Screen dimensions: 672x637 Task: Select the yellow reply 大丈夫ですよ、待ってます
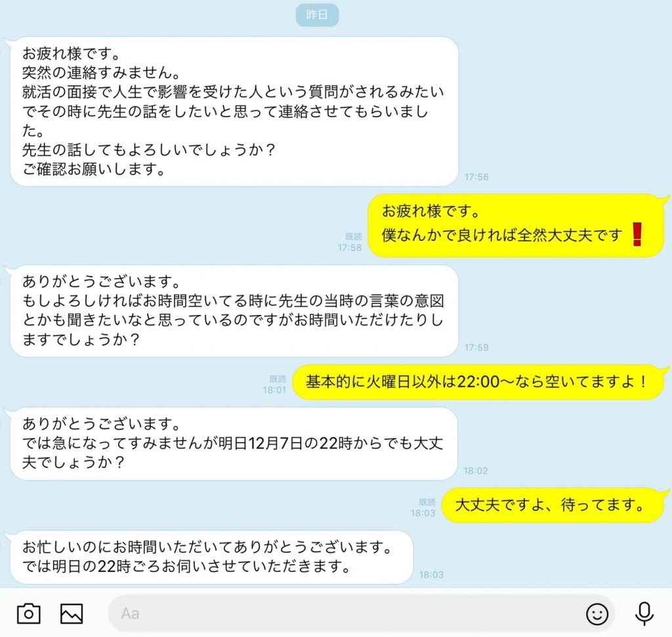[553, 505]
